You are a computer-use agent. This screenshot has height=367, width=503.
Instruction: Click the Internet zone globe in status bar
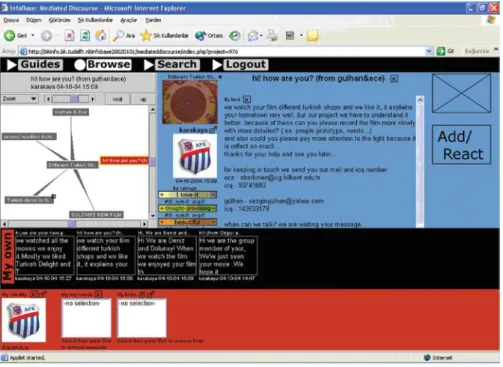point(427,358)
